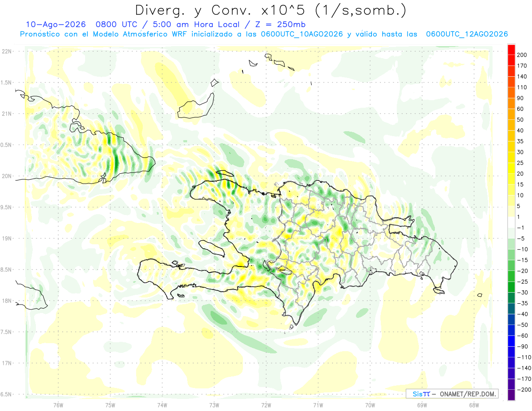
Task: Click the '-200' colorbar value
Action: coord(524,390)
